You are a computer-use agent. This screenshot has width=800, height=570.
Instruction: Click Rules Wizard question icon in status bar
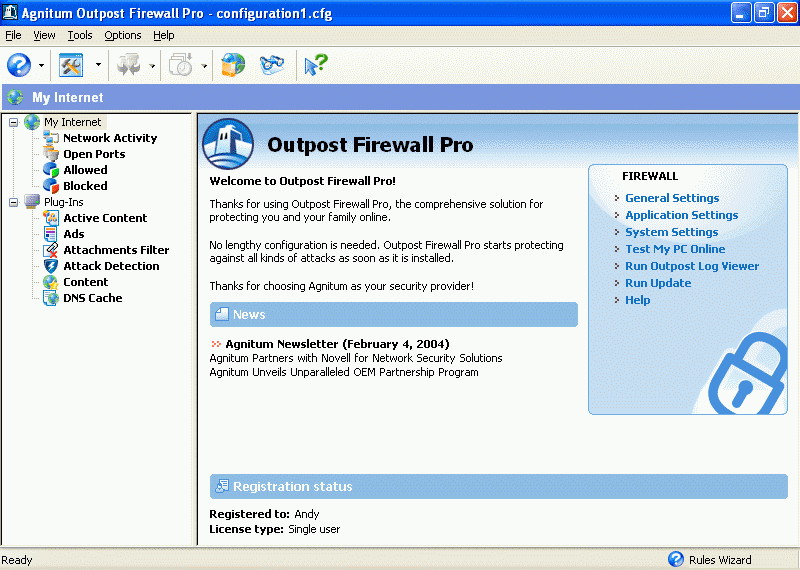pos(676,559)
